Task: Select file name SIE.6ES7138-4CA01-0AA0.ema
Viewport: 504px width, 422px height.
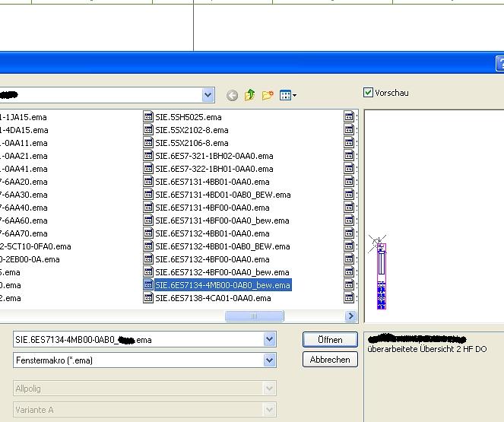Action: point(213,298)
